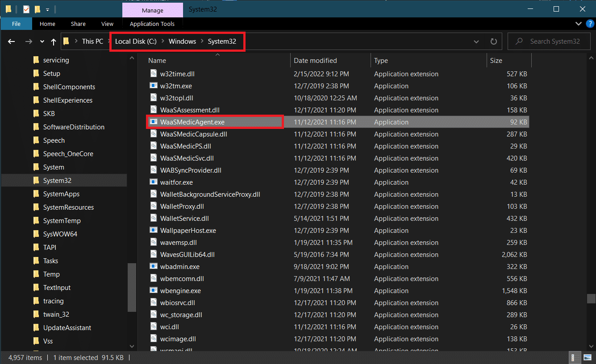Click Properties icon in quick access toolbar
The image size is (596, 364).
coord(26,9)
